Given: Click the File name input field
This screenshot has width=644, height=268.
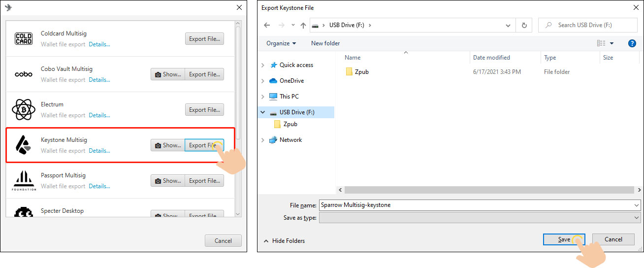Looking at the screenshot, I should (x=475, y=205).
